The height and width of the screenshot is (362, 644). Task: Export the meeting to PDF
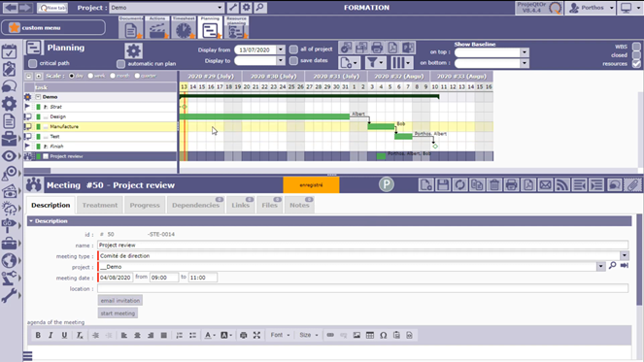(x=528, y=185)
